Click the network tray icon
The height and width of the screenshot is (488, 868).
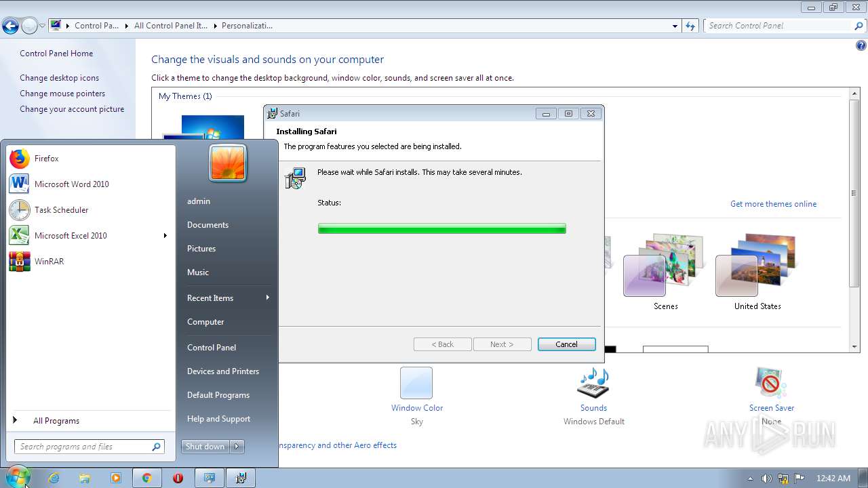tap(783, 478)
